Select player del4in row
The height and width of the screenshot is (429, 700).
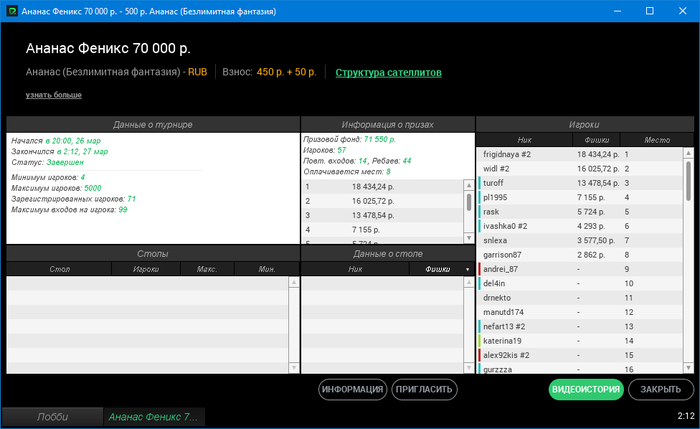pyautogui.click(x=579, y=283)
